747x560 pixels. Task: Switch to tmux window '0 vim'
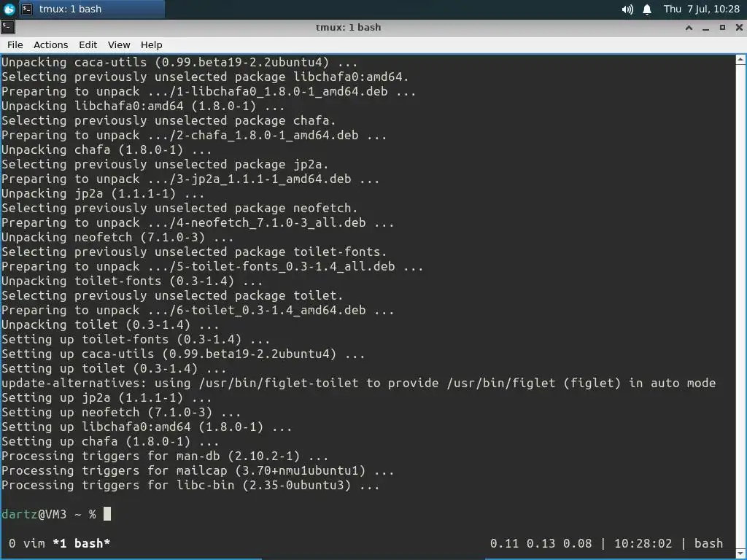[27, 543]
